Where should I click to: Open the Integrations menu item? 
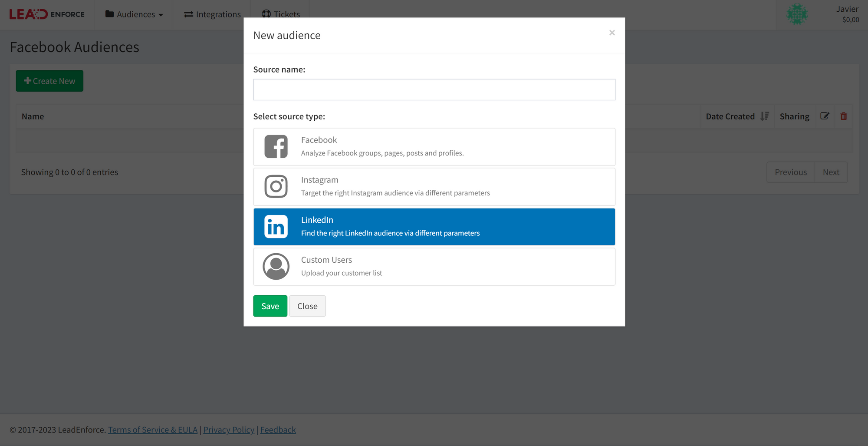tap(212, 14)
